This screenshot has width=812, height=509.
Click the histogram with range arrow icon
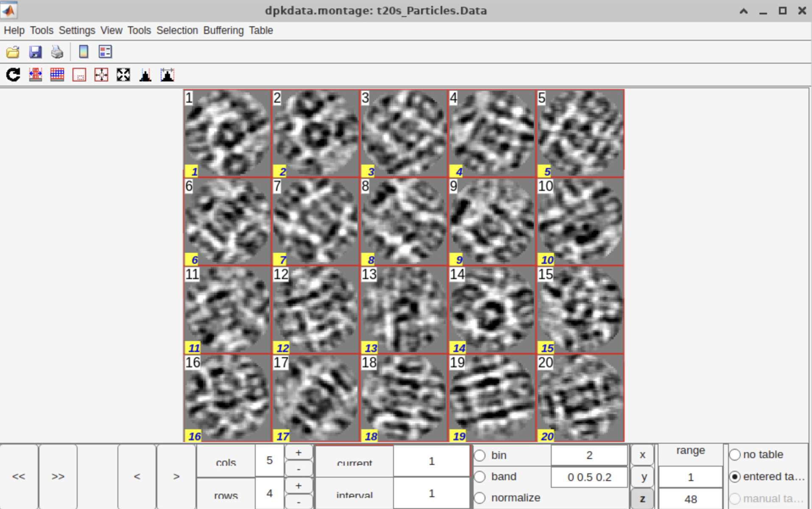click(167, 75)
